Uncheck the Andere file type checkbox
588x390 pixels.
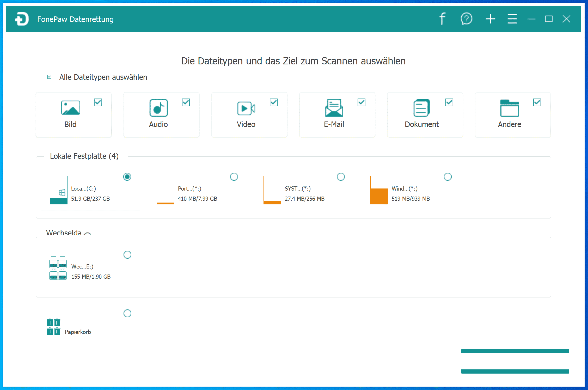tap(537, 102)
